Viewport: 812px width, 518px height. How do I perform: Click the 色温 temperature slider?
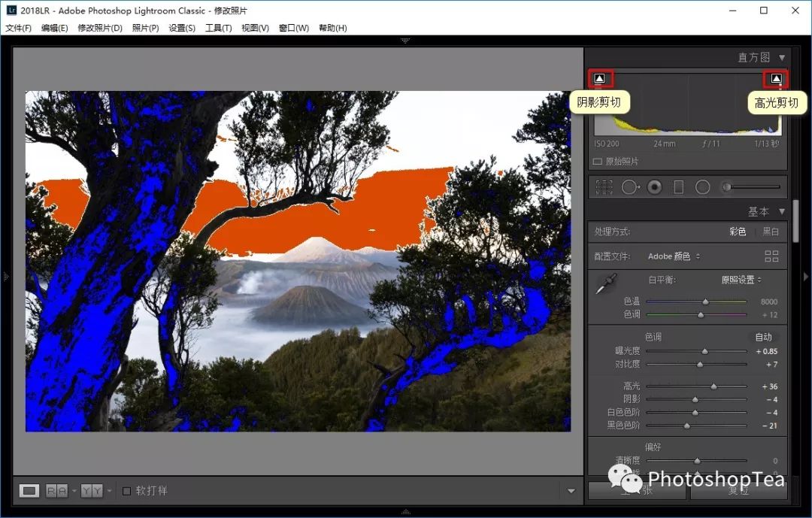pyautogui.click(x=696, y=301)
